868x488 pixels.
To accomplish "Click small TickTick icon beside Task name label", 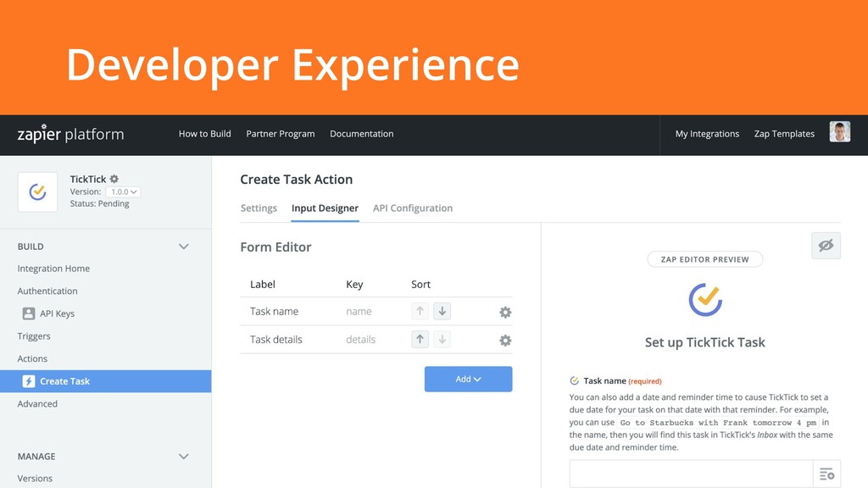I will click(574, 380).
